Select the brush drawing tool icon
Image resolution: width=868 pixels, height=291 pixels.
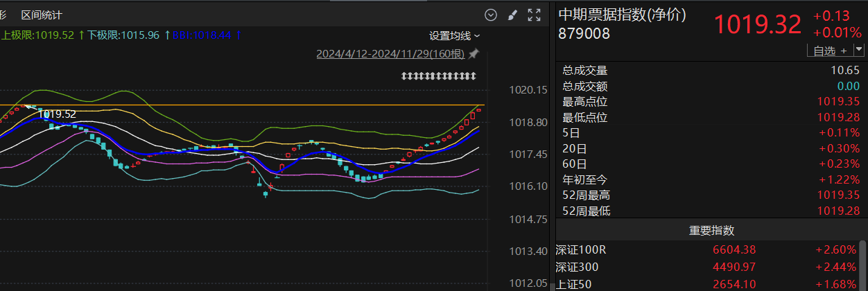coord(512,15)
